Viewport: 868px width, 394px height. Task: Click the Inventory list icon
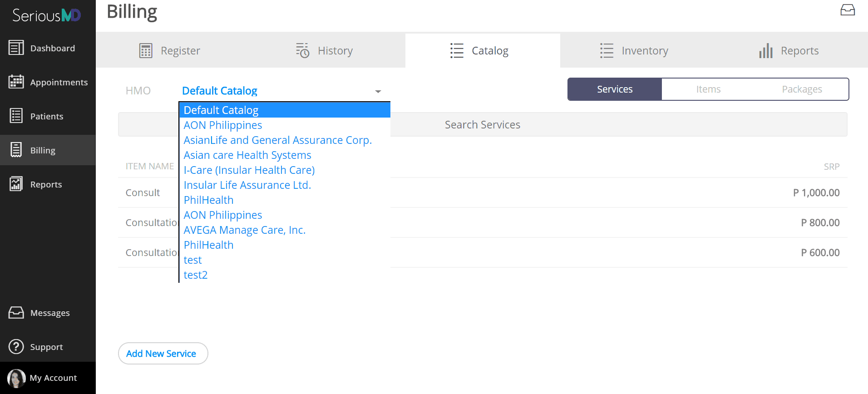click(607, 50)
